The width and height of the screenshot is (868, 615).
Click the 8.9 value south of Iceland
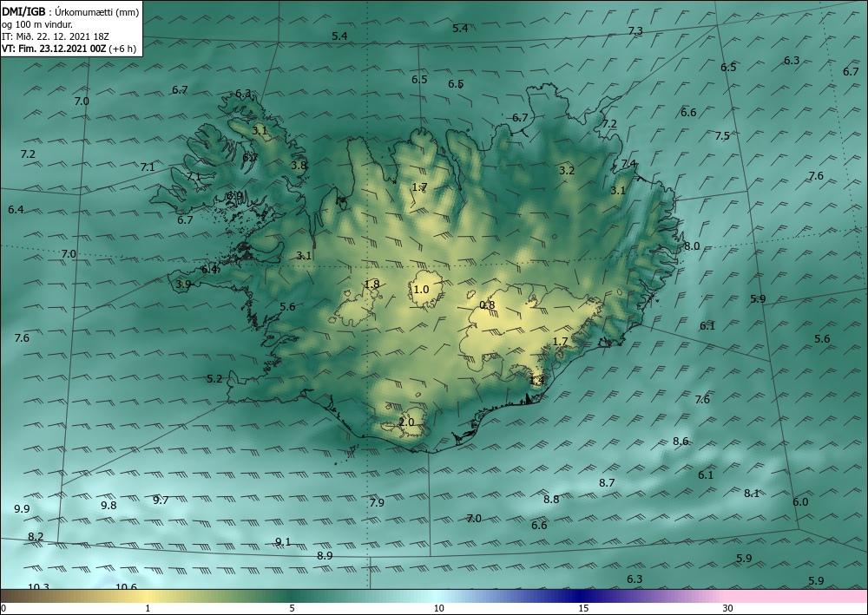click(325, 555)
